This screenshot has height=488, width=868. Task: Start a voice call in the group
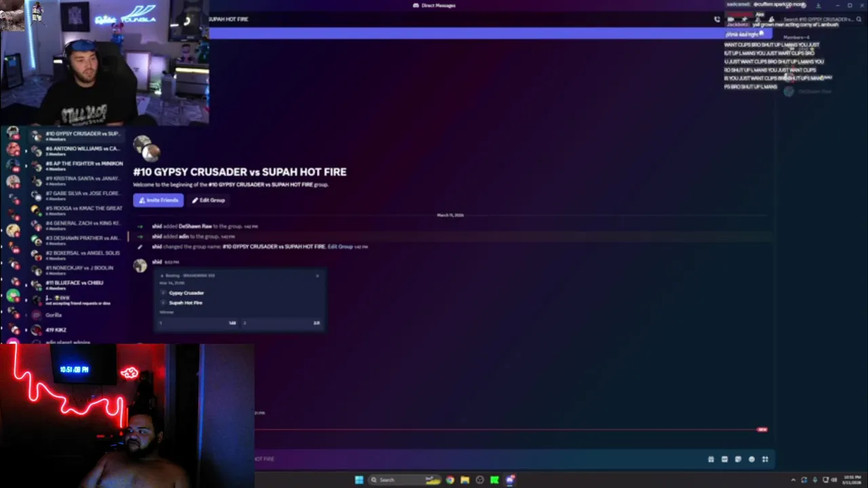pyautogui.click(x=717, y=19)
